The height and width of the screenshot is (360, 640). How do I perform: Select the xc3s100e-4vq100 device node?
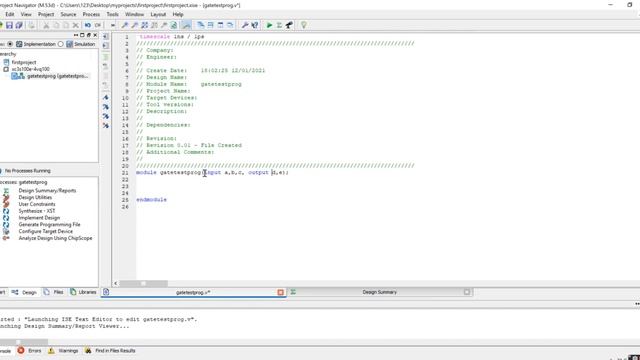pyautogui.click(x=30, y=69)
